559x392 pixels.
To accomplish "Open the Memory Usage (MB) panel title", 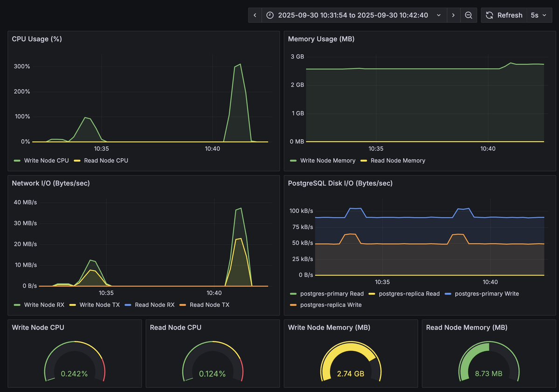I will pos(321,39).
